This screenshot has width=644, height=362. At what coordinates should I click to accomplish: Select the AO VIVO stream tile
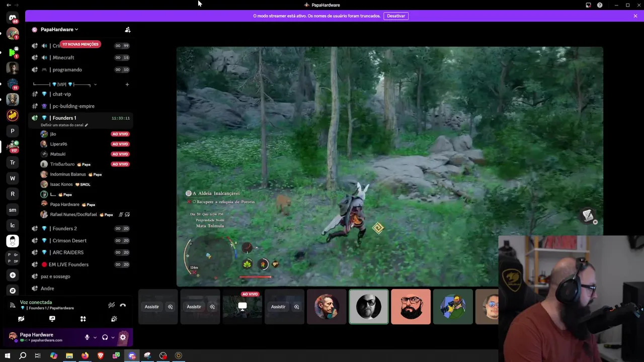pyautogui.click(x=242, y=307)
